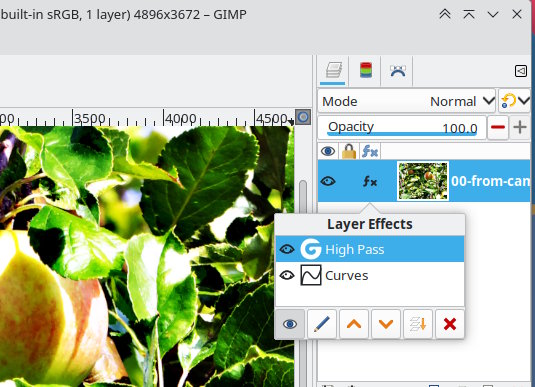
Task: Click the horizontal ruler at 4000
Action: click(x=180, y=119)
